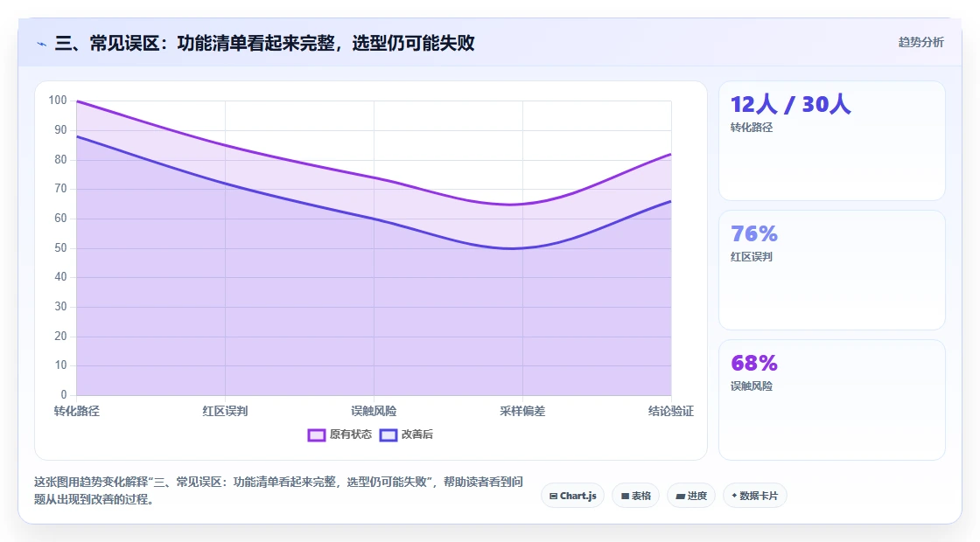Image resolution: width=980 pixels, height=542 pixels.
Task: Click the Chart.js tag's small icon
Action: (x=553, y=497)
